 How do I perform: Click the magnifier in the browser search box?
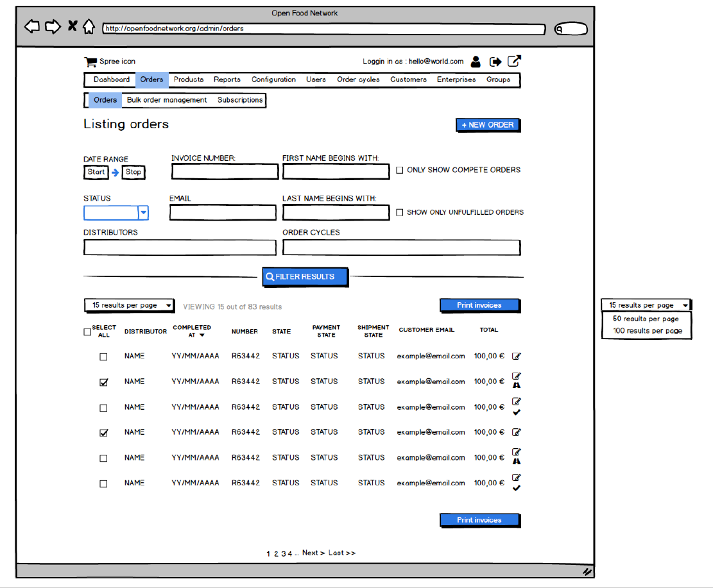coord(560,29)
